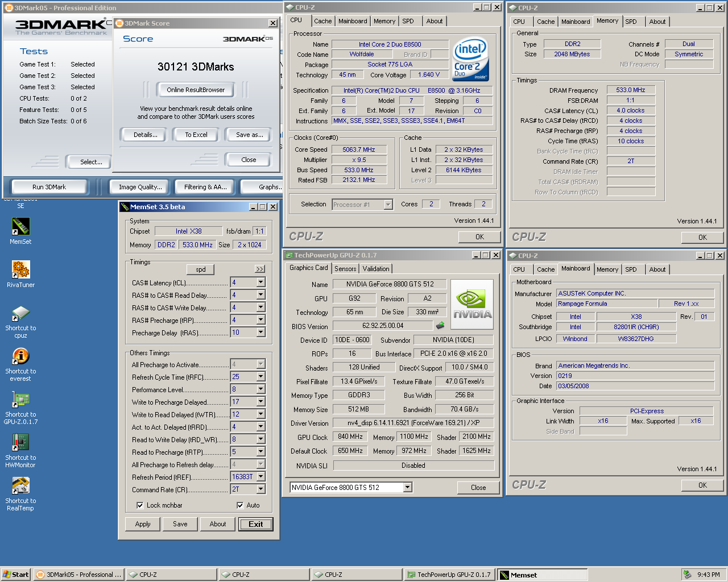Click Close button in GPU-Z window
This screenshot has width=728, height=582.
tap(478, 488)
